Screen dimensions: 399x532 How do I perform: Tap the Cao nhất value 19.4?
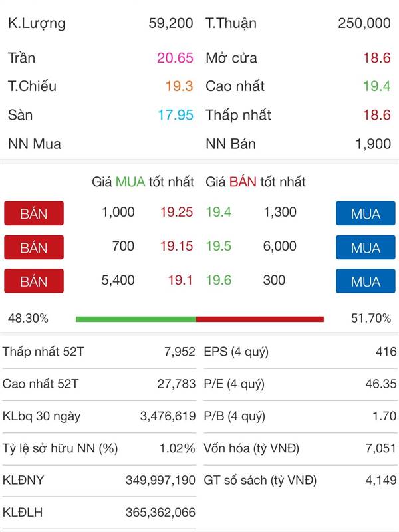point(377,86)
